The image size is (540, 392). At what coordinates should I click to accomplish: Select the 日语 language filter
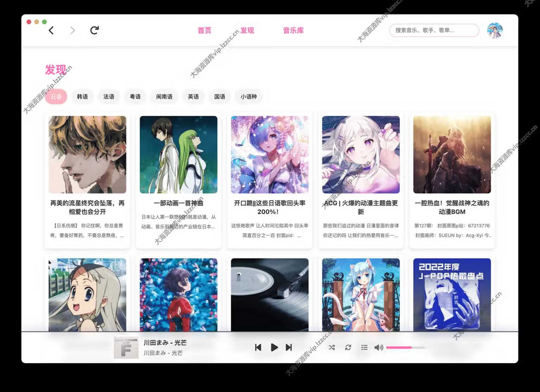(56, 97)
